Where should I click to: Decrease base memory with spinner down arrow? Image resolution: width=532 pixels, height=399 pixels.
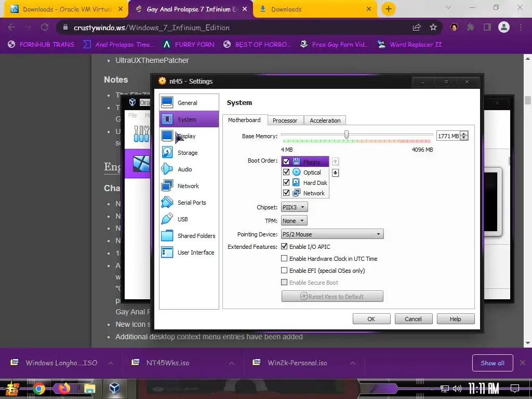pyautogui.click(x=464, y=138)
